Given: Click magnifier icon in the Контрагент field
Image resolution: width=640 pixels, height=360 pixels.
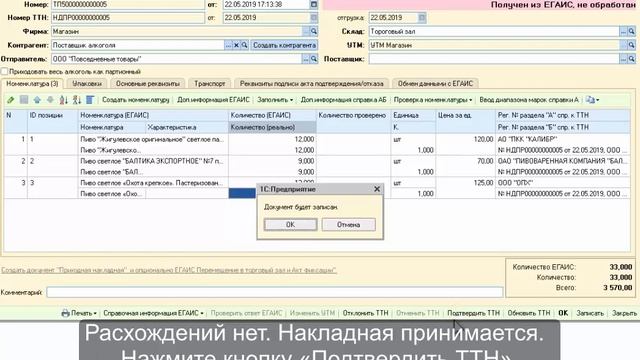Looking at the screenshot, I should click(x=244, y=45).
